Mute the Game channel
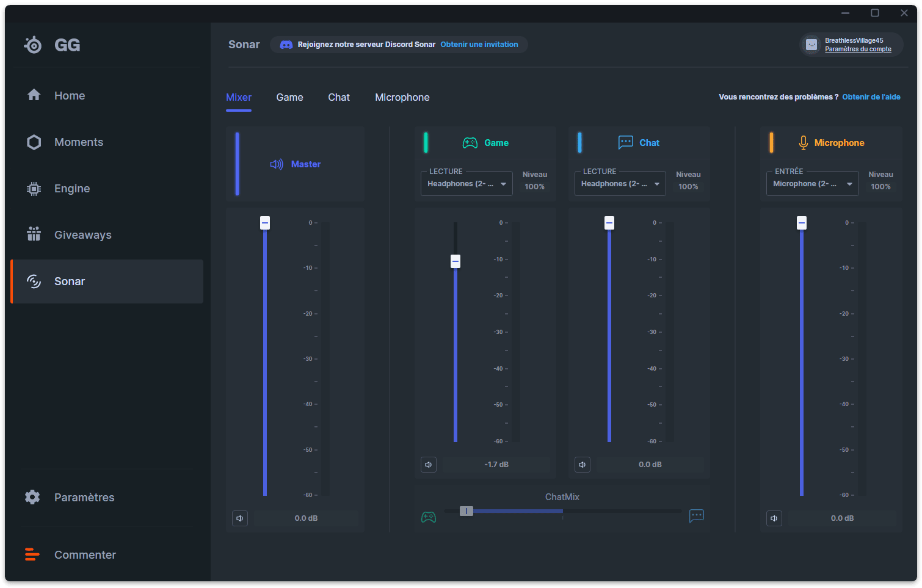This screenshot has height=588, width=922. [x=429, y=465]
